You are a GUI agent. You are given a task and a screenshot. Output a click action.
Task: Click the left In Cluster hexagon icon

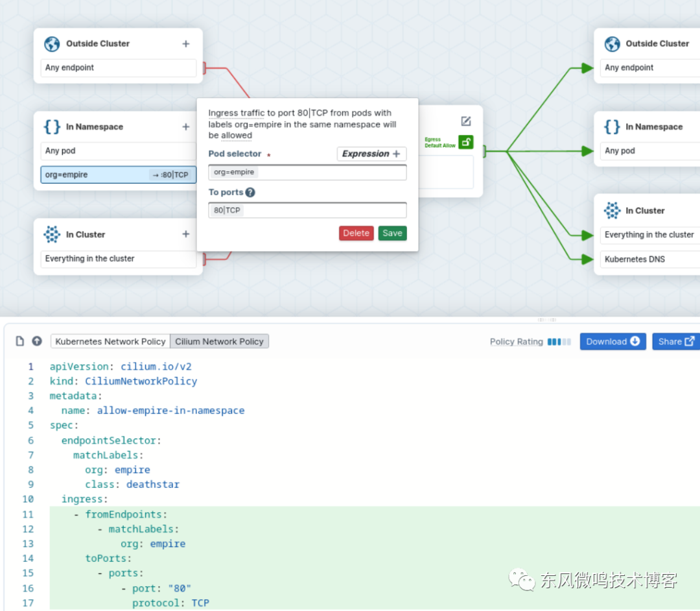click(52, 234)
